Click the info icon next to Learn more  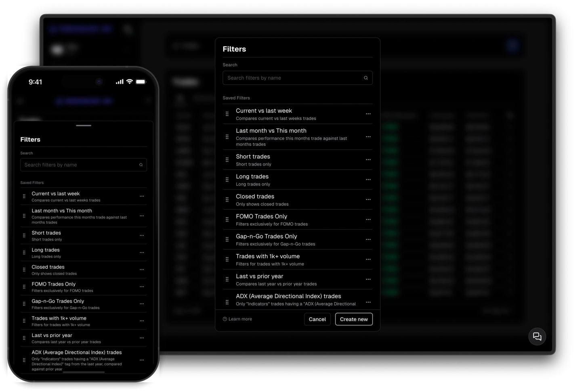[225, 319]
